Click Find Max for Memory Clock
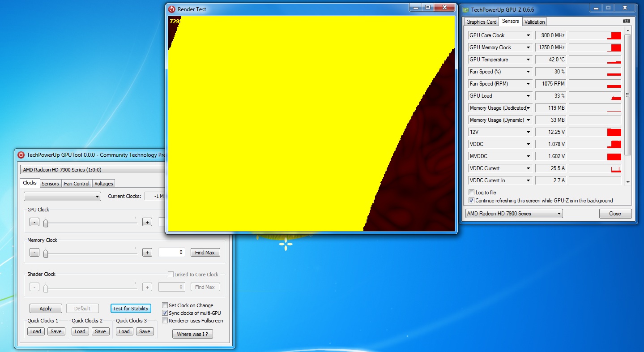Viewport: 644px width, 352px height. (x=205, y=253)
